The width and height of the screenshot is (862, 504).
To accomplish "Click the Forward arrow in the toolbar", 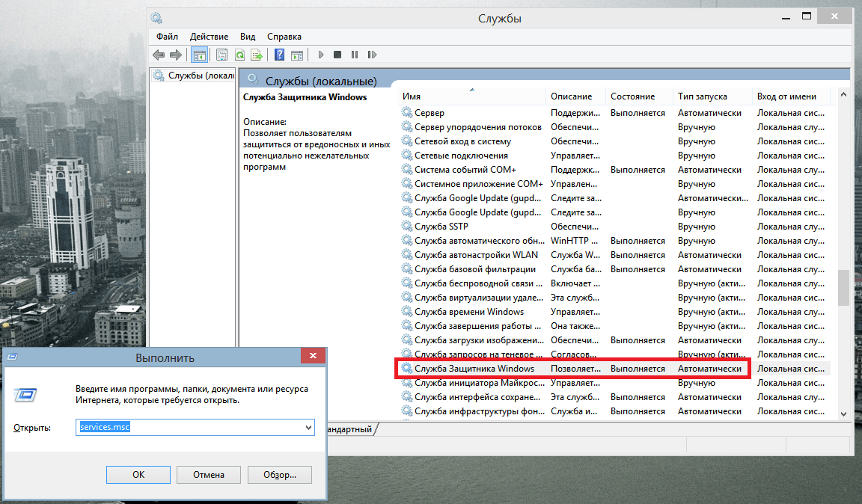I will tap(176, 55).
